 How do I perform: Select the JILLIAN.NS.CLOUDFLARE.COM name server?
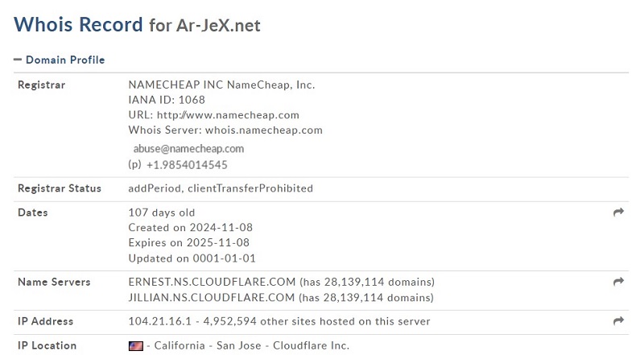pyautogui.click(x=212, y=298)
